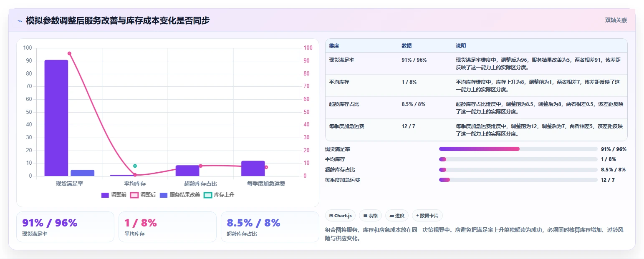Click the 每季度加急运费 purple bar
This screenshot has height=259, width=644.
[x=253, y=168]
